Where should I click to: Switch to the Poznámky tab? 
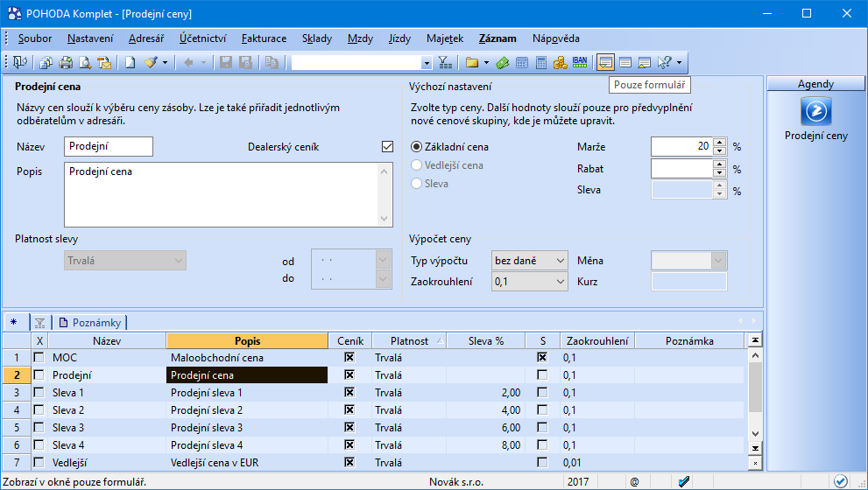tap(89, 322)
